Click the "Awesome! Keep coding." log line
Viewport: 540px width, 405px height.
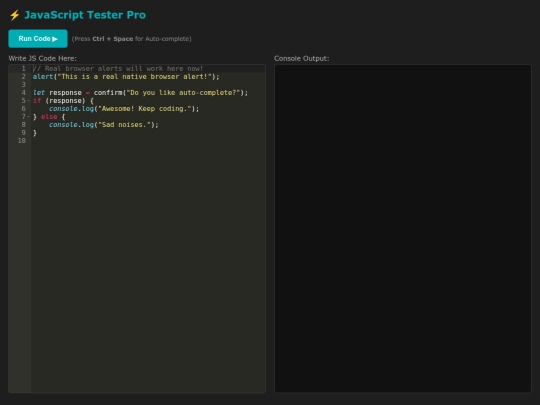[x=124, y=109]
